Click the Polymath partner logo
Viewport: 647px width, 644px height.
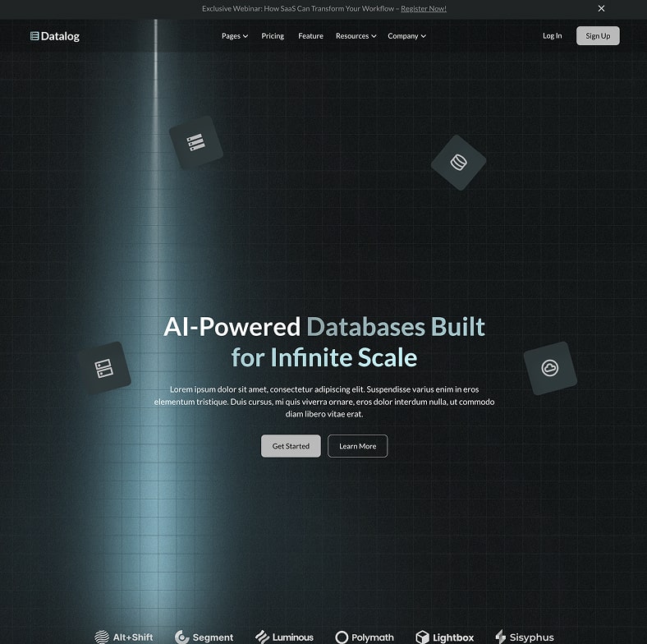pos(365,637)
